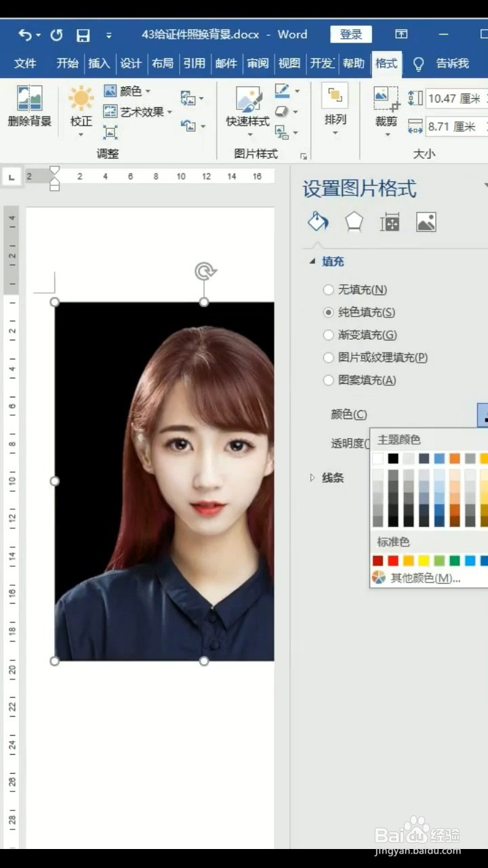This screenshot has height=868, width=488.
Task: Click the 登录 sign-in button
Action: coord(351,34)
